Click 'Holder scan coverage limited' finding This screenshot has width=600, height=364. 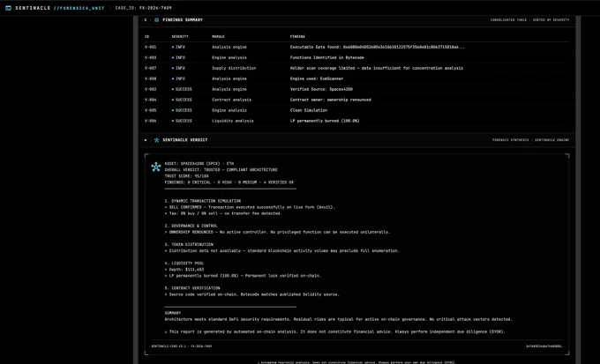pyautogui.click(x=376, y=68)
